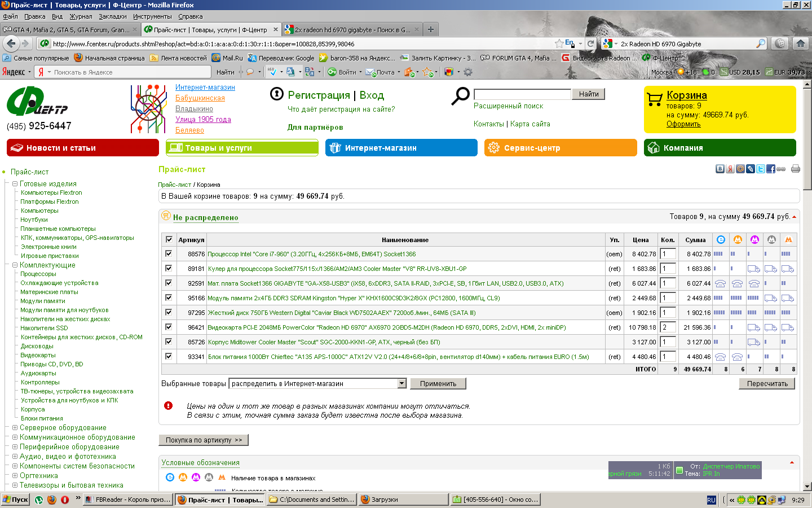Click the scrollbar down arrow
The height and width of the screenshot is (508, 812).
pyautogui.click(x=807, y=486)
